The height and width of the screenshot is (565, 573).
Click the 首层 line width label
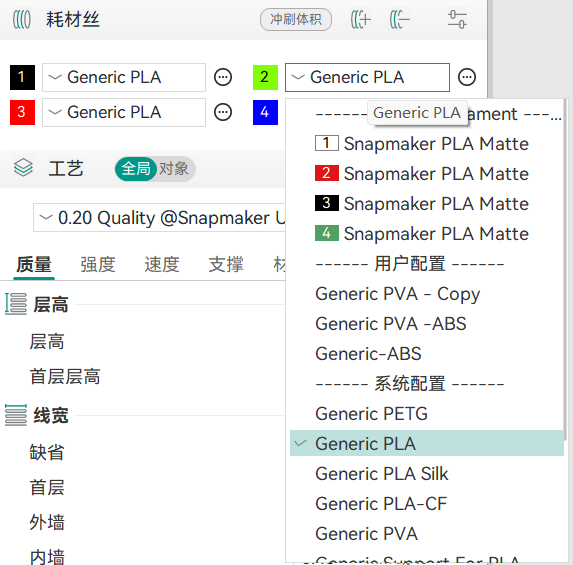[47, 488]
